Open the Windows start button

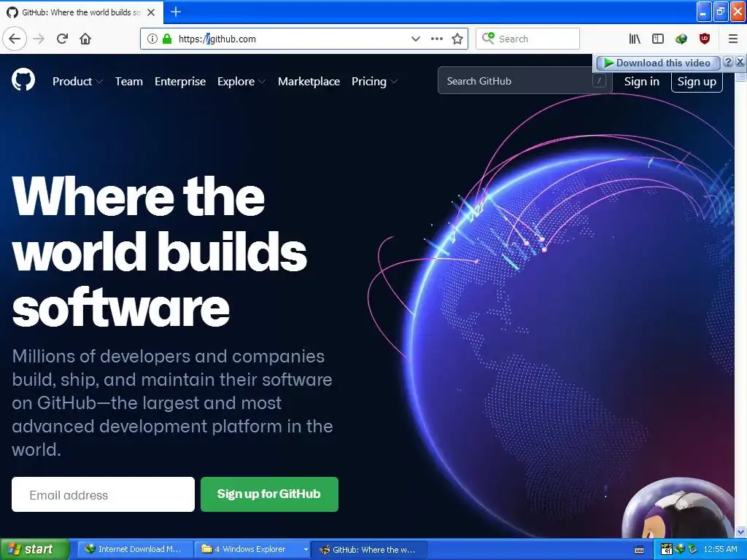coord(35,549)
